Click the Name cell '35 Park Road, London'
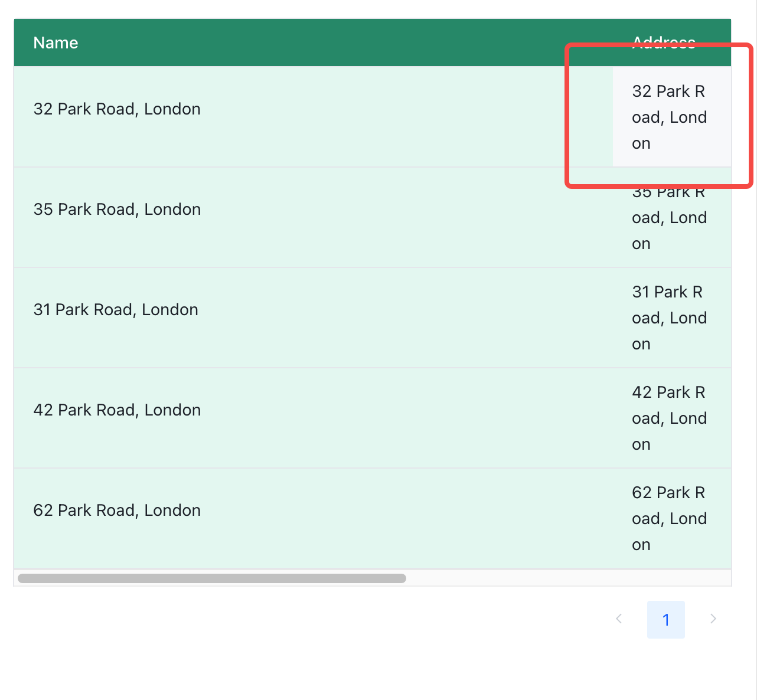 [314, 217]
